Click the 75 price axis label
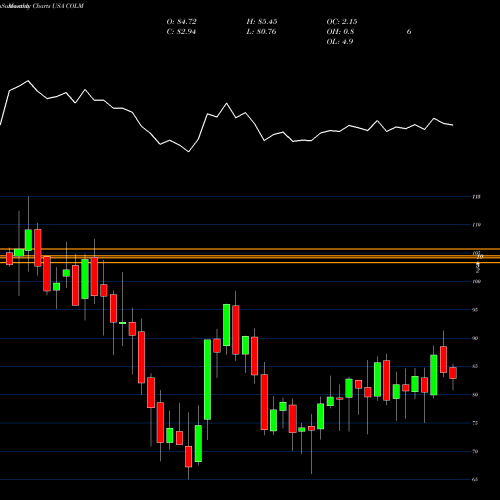The width and height of the screenshot is (500, 500). tap(475, 423)
